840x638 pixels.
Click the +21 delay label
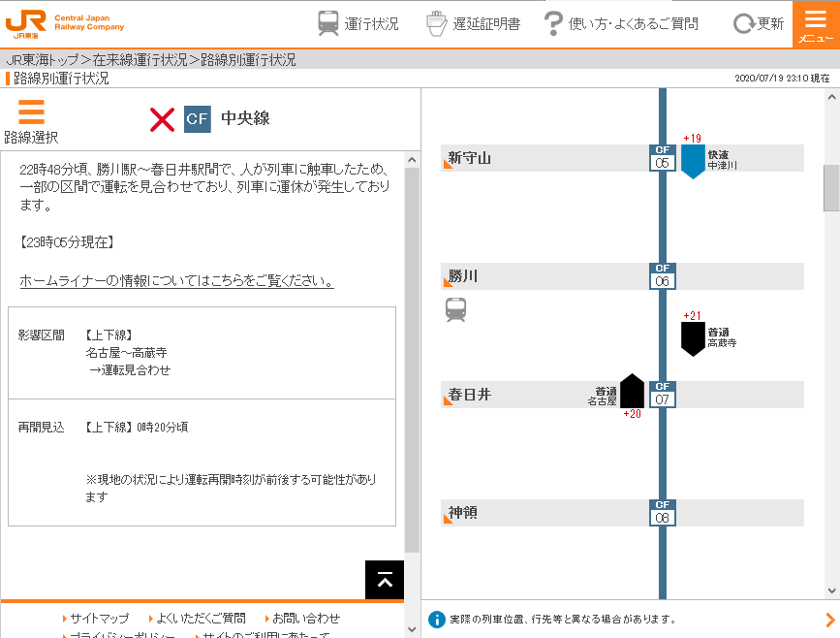click(692, 316)
